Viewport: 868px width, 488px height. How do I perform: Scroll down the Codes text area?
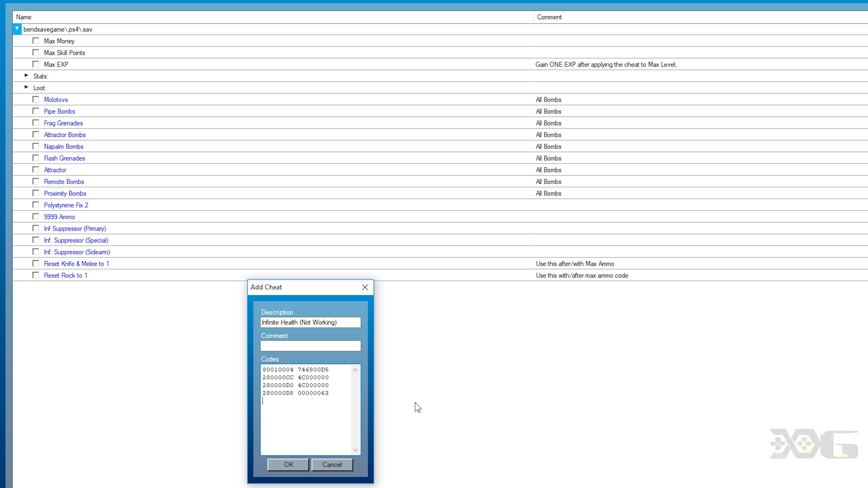tap(355, 450)
